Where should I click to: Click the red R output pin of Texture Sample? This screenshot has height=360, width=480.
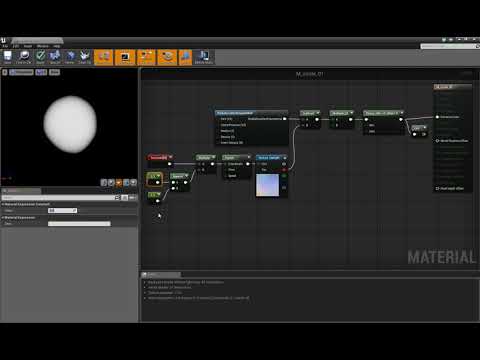coord(284,170)
